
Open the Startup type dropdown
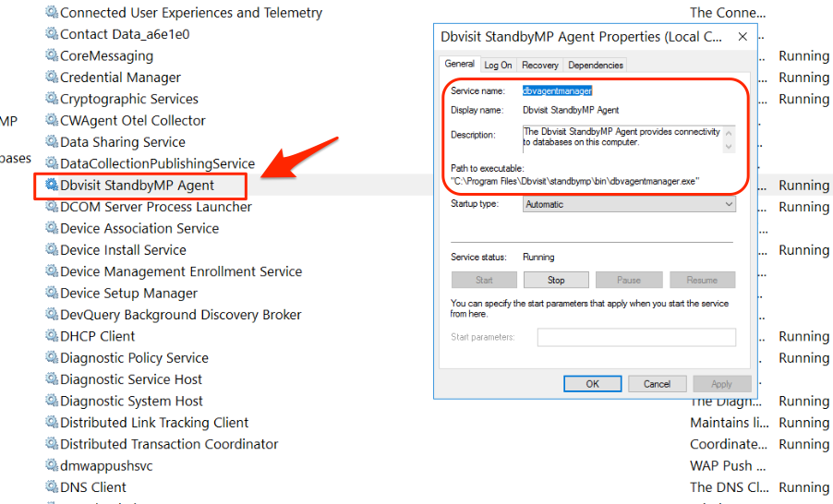[629, 205]
